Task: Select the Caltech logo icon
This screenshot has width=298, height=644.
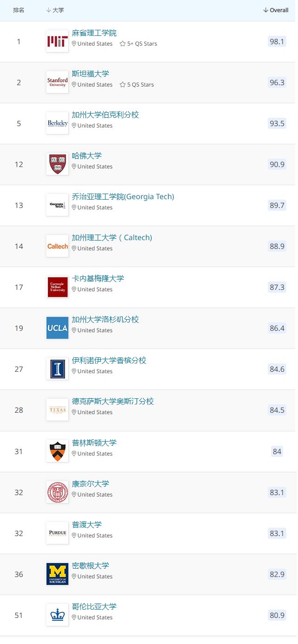Action: [x=57, y=246]
